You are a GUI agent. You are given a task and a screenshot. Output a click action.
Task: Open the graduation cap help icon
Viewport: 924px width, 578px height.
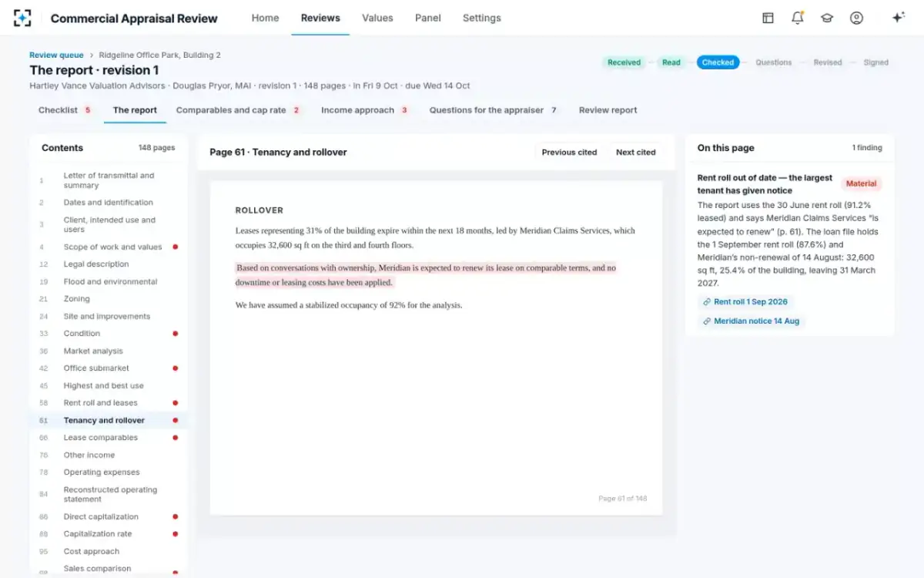pos(827,18)
